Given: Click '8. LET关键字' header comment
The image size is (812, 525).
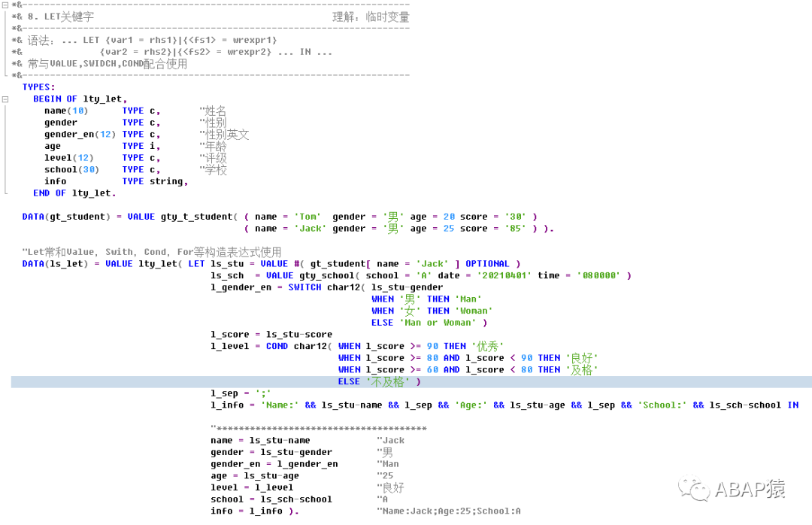Looking at the screenshot, I should (61, 17).
